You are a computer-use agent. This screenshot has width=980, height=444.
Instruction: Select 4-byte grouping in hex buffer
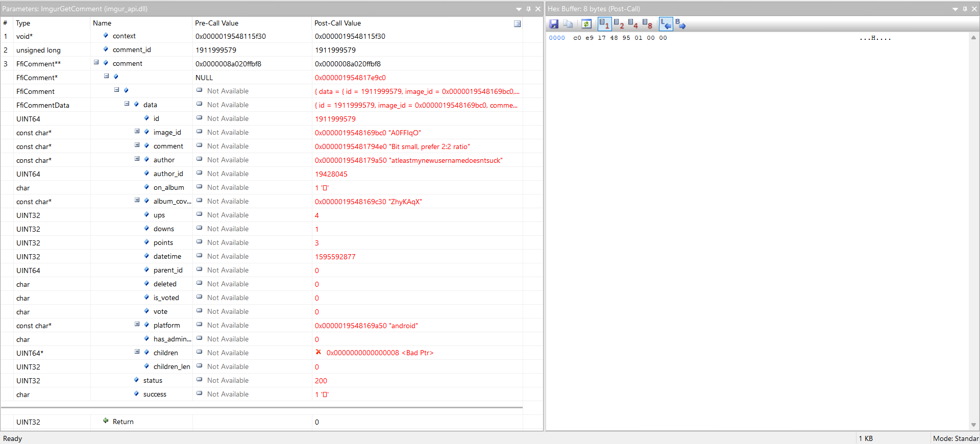click(633, 24)
